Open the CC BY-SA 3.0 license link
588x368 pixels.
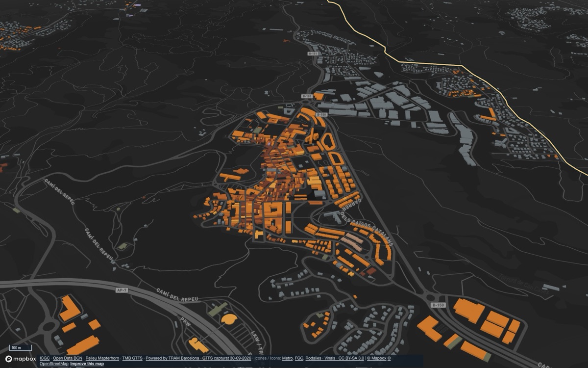point(351,358)
